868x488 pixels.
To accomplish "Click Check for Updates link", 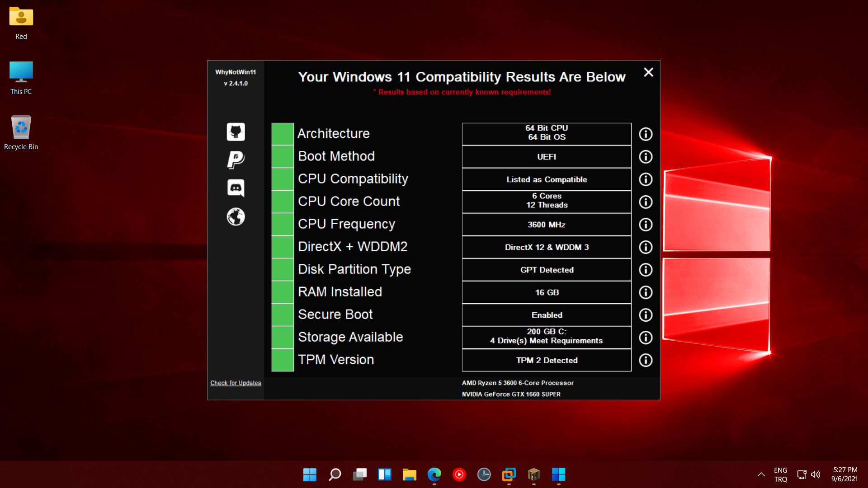I will point(236,383).
